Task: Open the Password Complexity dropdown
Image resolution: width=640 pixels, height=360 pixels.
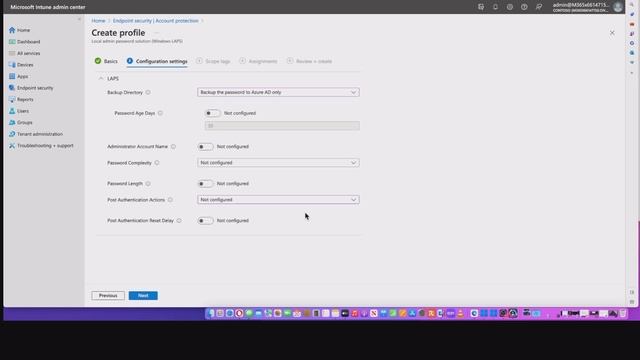Action: coord(278,163)
